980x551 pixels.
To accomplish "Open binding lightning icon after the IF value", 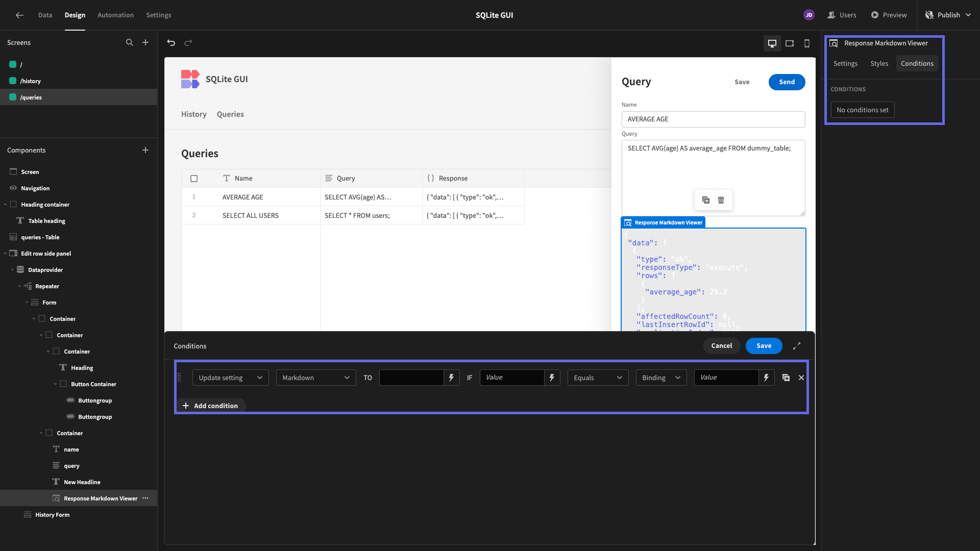I will tap(552, 378).
